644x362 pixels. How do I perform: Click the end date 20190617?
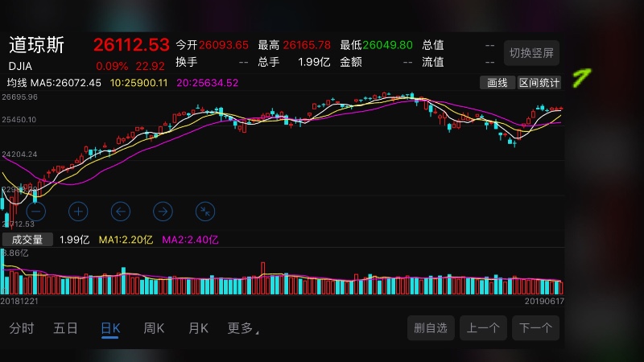(x=544, y=301)
